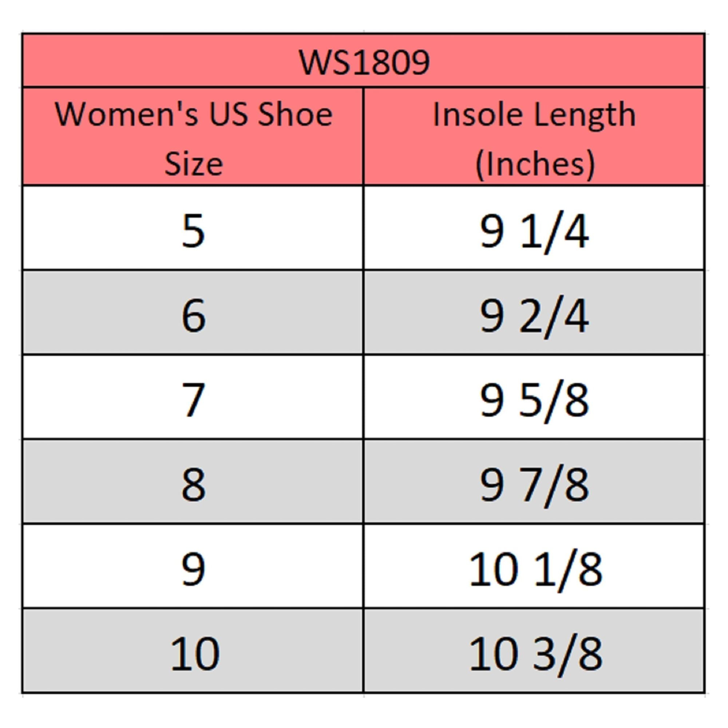Click the Insole Length text

pos(534,115)
